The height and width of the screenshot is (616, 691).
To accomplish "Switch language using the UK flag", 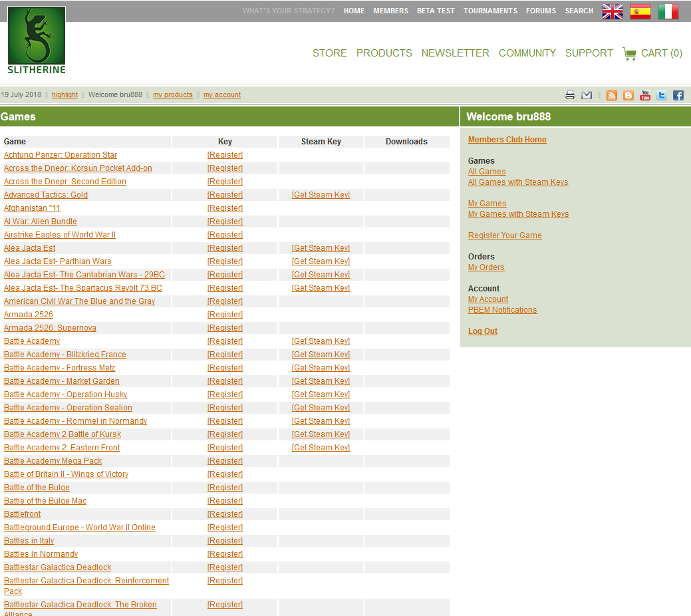I will pyautogui.click(x=612, y=11).
